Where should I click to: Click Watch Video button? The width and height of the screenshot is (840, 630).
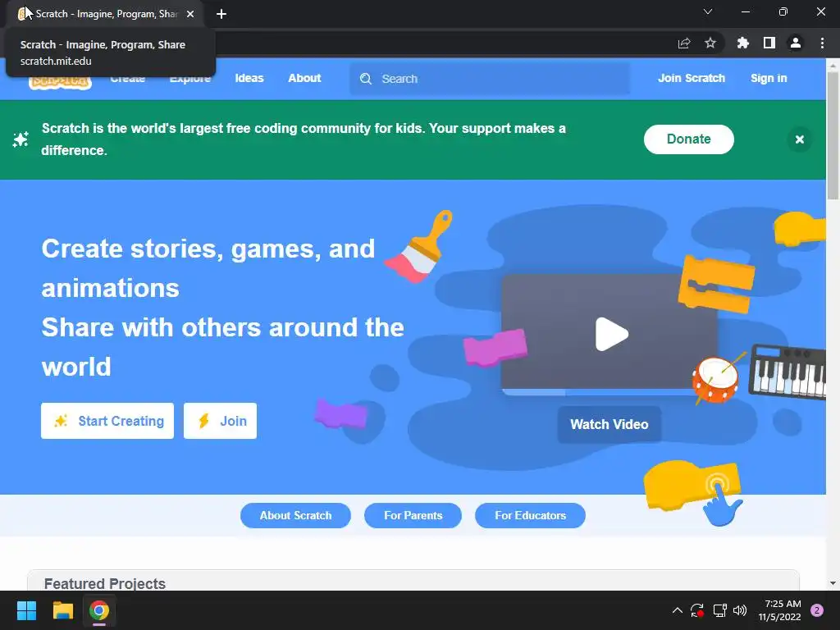[609, 424]
